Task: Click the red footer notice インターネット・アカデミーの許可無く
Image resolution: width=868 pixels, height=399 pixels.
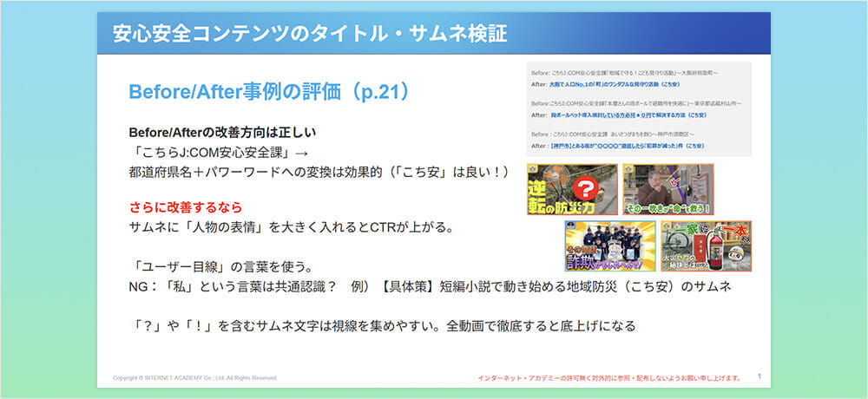Action: click(x=609, y=378)
